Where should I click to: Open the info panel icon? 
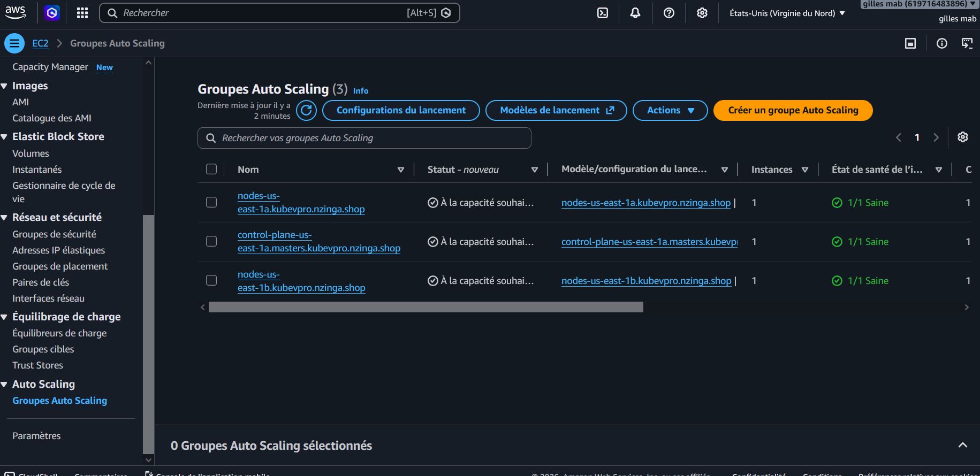[942, 43]
